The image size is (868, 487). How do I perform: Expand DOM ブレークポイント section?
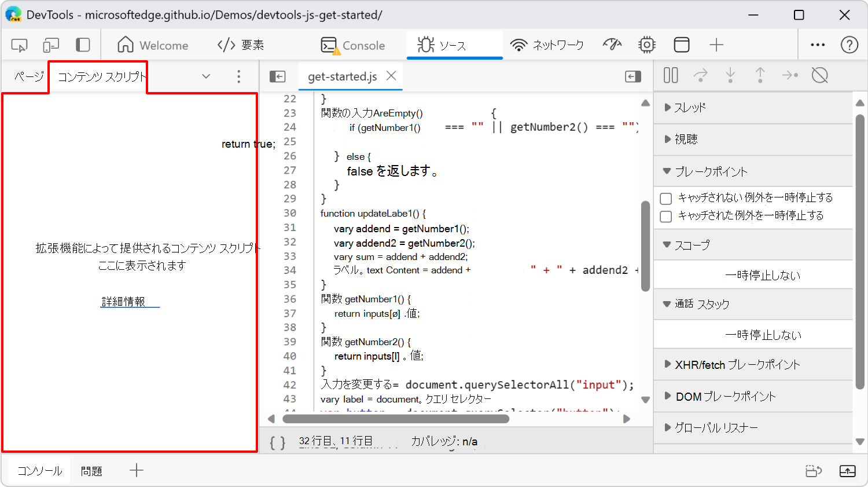753,397
